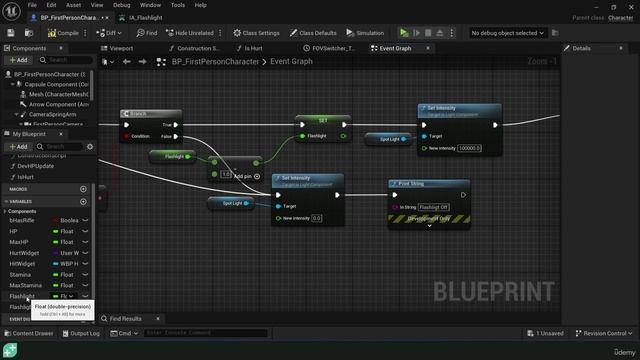640x360 pixels.
Task: Open Class Defaults
Action: click(x=313, y=33)
